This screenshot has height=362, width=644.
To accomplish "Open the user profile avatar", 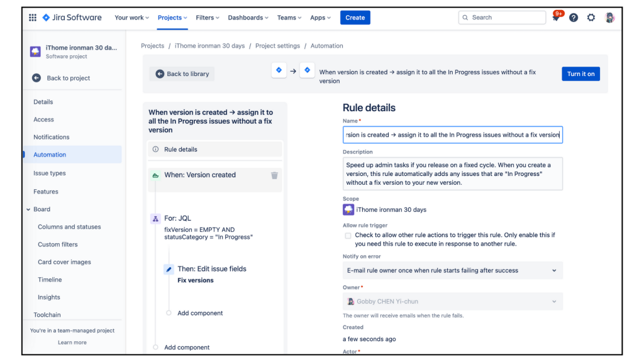I will click(x=610, y=18).
